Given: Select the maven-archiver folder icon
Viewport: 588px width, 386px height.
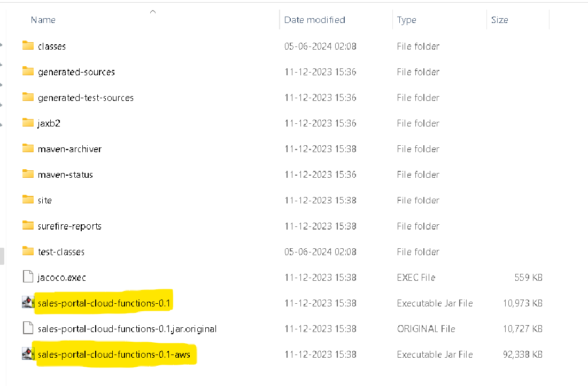Looking at the screenshot, I should [28, 148].
